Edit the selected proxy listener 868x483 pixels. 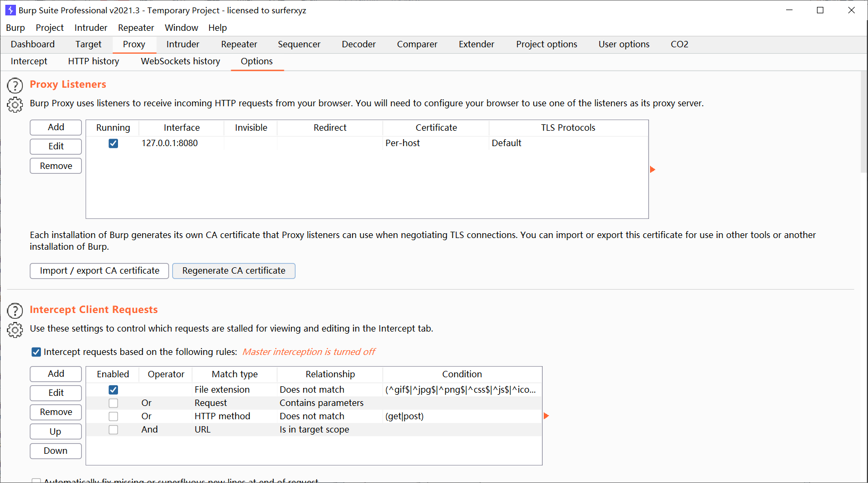point(56,147)
